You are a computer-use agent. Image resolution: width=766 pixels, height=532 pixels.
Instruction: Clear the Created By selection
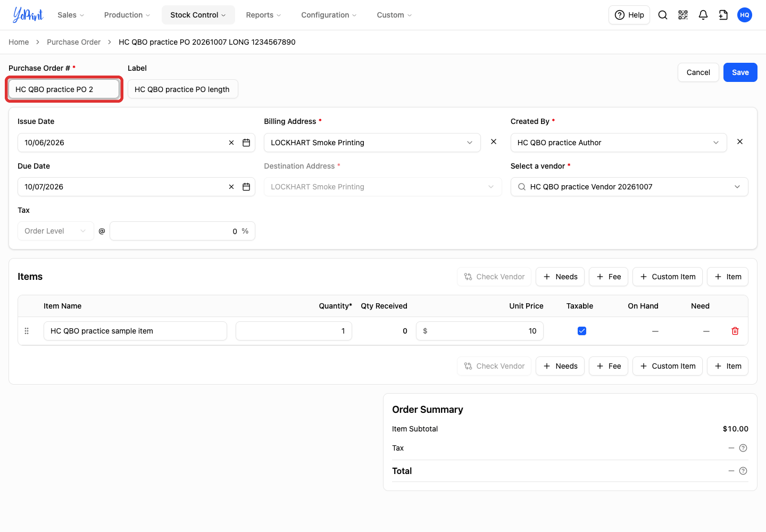(740, 142)
